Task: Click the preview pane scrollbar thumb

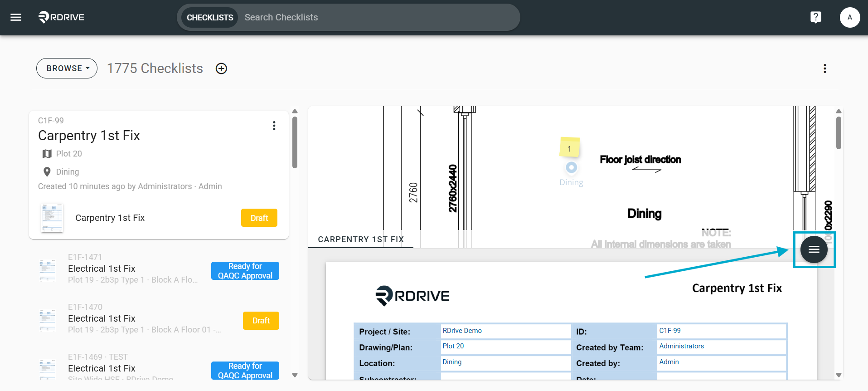Action: click(839, 133)
